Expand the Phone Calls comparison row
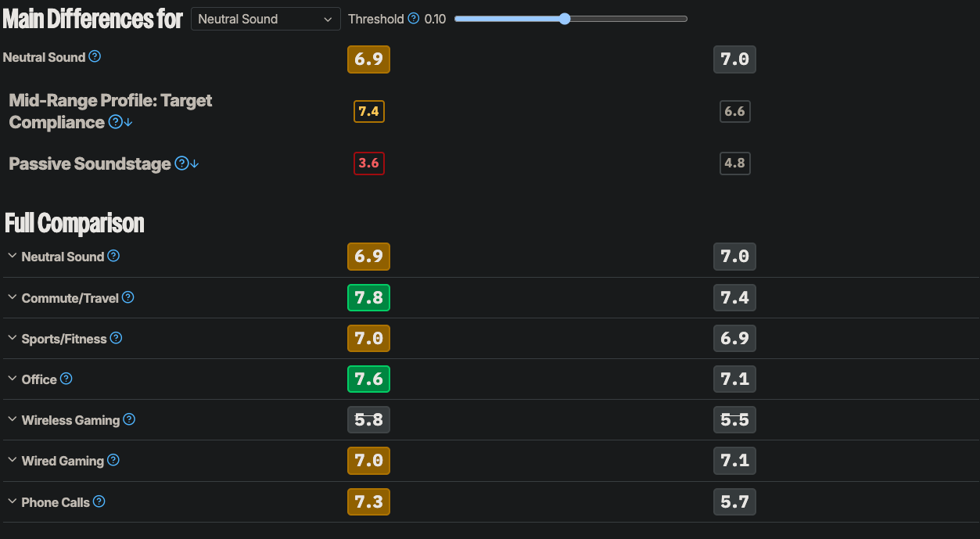This screenshot has width=980, height=539. 13,501
